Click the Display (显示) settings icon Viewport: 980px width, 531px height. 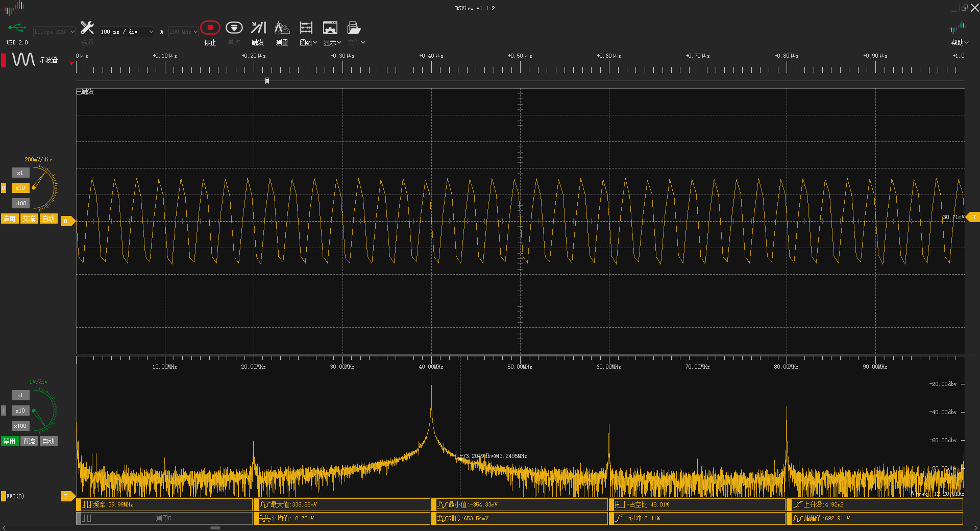click(330, 28)
